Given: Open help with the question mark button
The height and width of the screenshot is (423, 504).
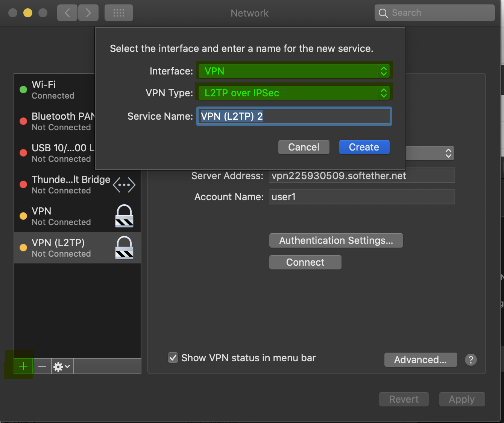Looking at the screenshot, I should coord(471,360).
